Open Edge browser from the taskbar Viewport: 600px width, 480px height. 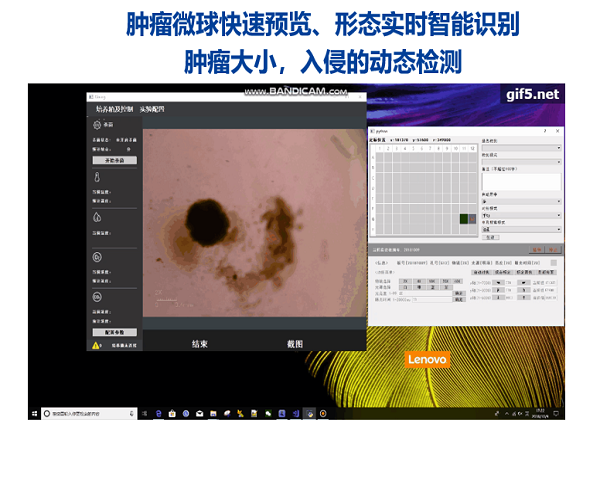point(158,413)
